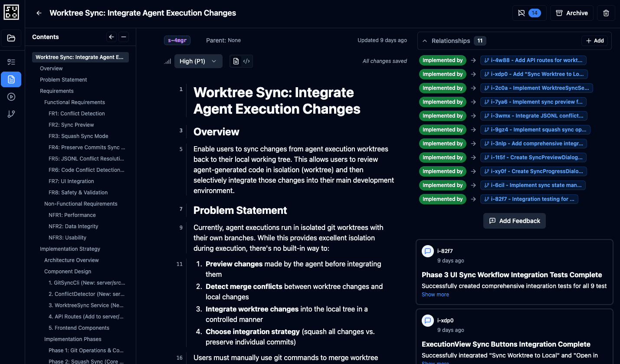Collapse all Contents entries with minus button
The image size is (620, 364).
pyautogui.click(x=124, y=37)
